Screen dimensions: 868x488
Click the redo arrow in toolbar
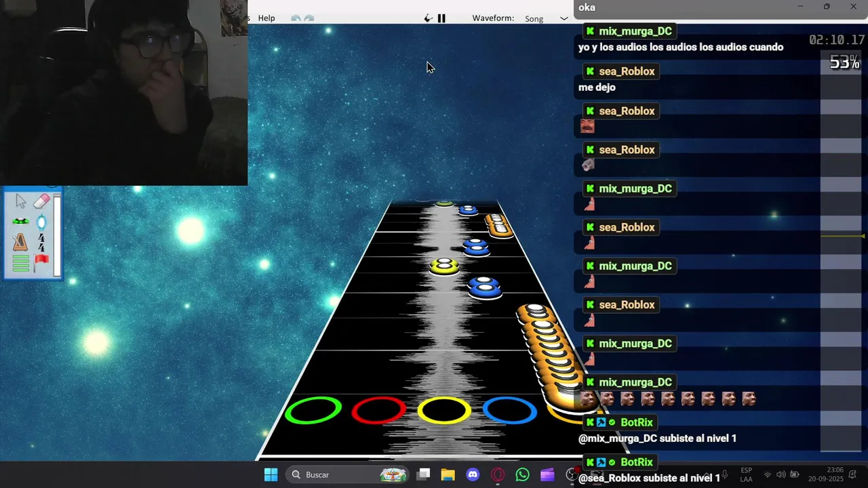point(309,18)
